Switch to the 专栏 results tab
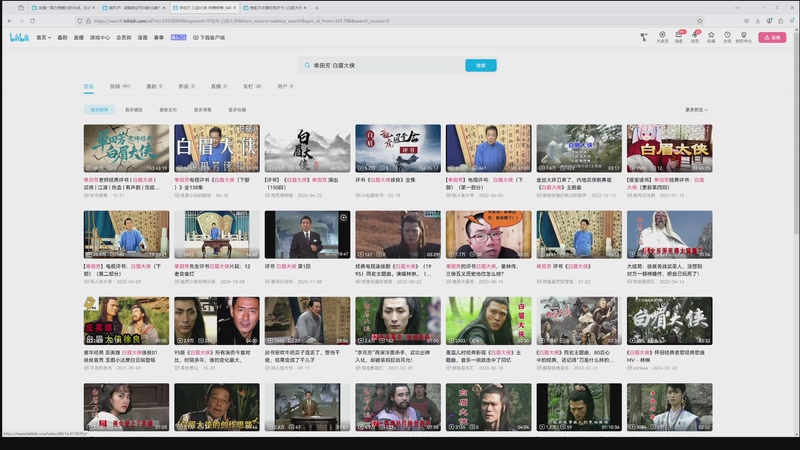This screenshot has height=450, width=800. click(252, 87)
